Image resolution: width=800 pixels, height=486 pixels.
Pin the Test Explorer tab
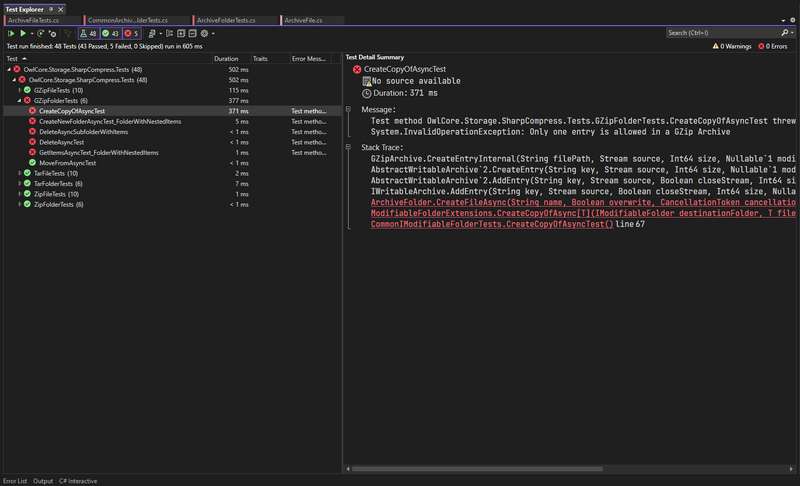coord(51,9)
